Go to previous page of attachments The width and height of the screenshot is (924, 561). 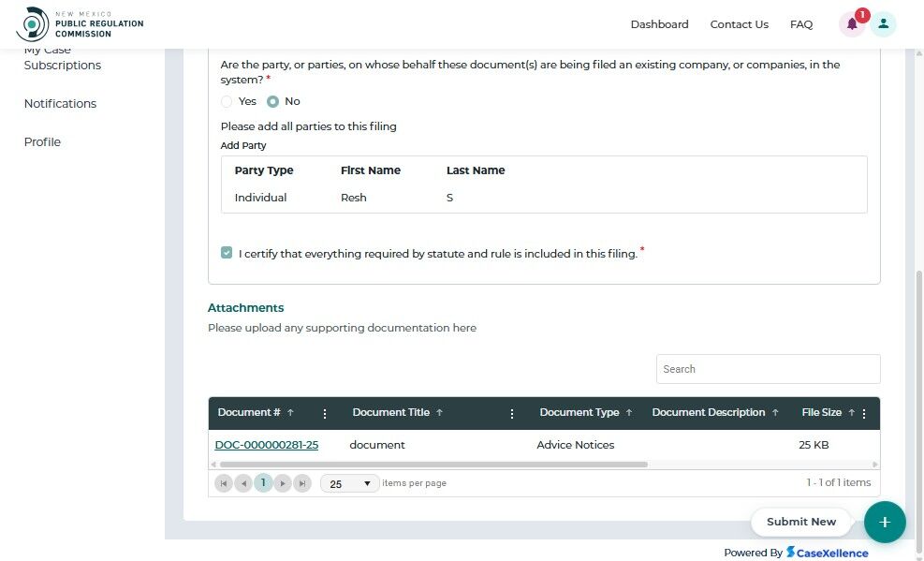(243, 483)
